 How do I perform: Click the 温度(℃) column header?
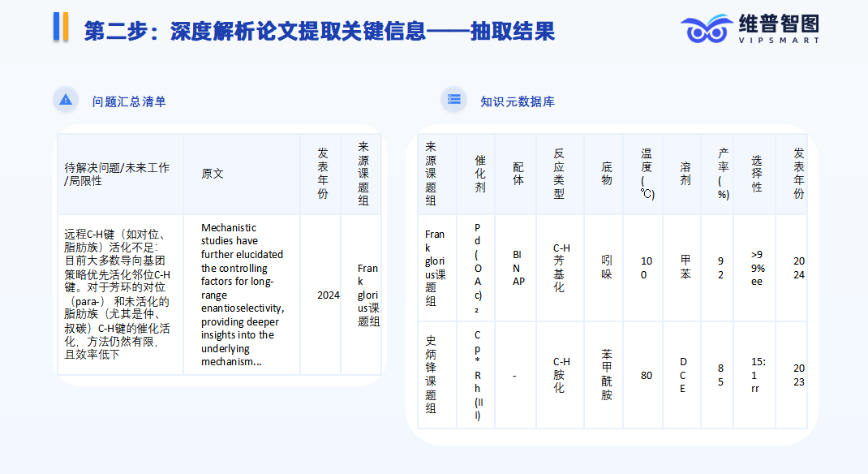coord(643,174)
